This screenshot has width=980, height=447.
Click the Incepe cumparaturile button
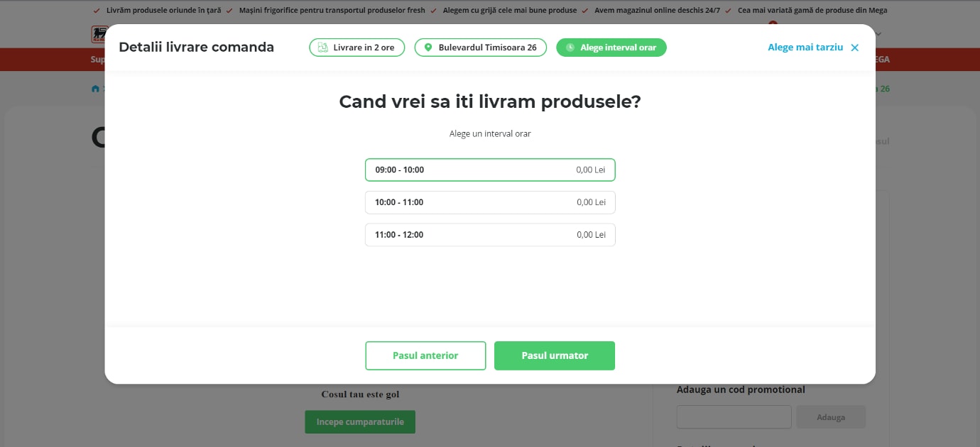360,421
